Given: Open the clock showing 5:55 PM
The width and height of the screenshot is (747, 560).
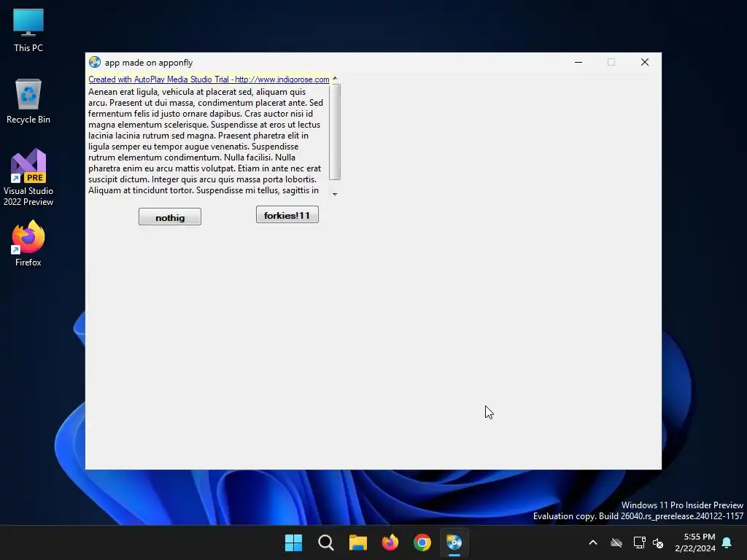Looking at the screenshot, I should tap(695, 542).
